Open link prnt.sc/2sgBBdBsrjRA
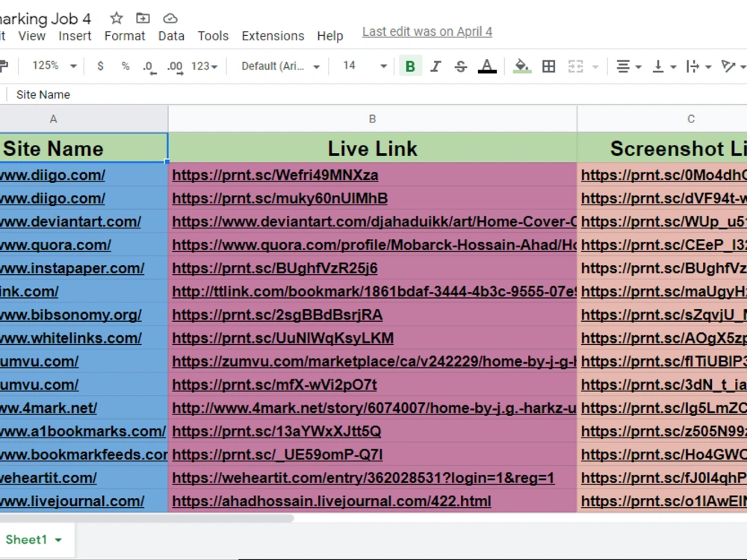The width and height of the screenshot is (747, 560). 277,315
